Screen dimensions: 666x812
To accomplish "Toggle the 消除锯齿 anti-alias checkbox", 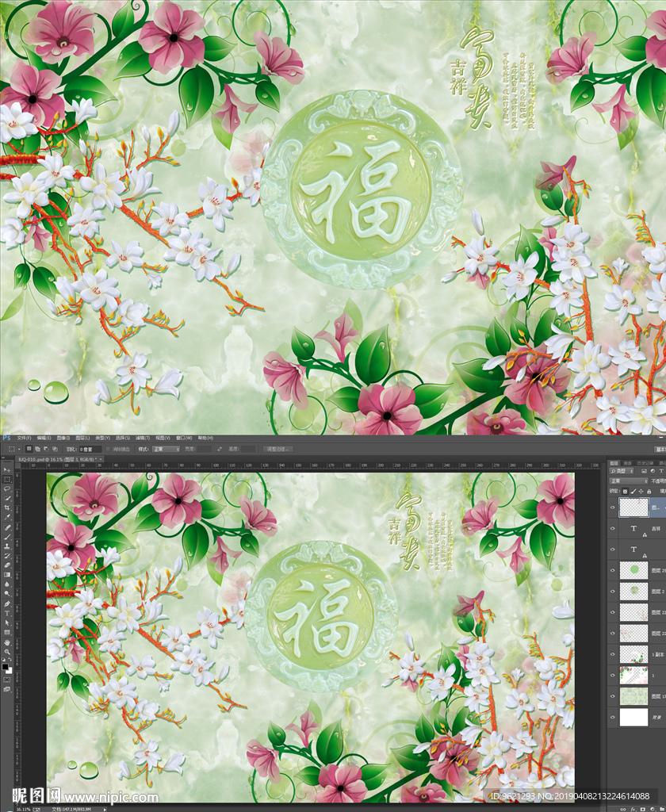I will click(109, 449).
